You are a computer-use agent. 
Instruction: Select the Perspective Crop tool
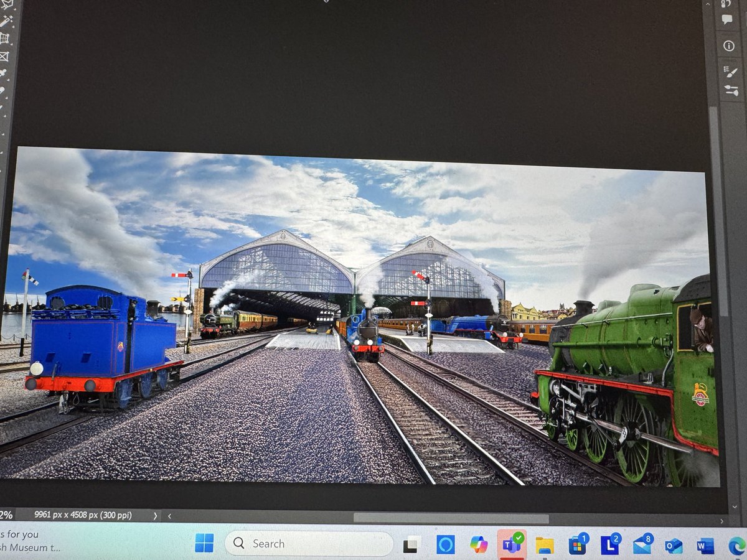(4, 39)
